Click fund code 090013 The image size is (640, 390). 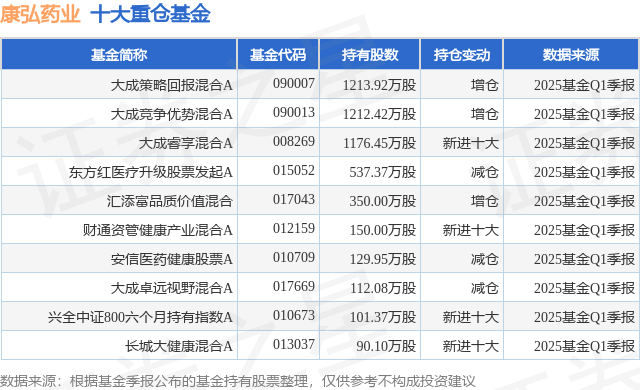point(294,113)
